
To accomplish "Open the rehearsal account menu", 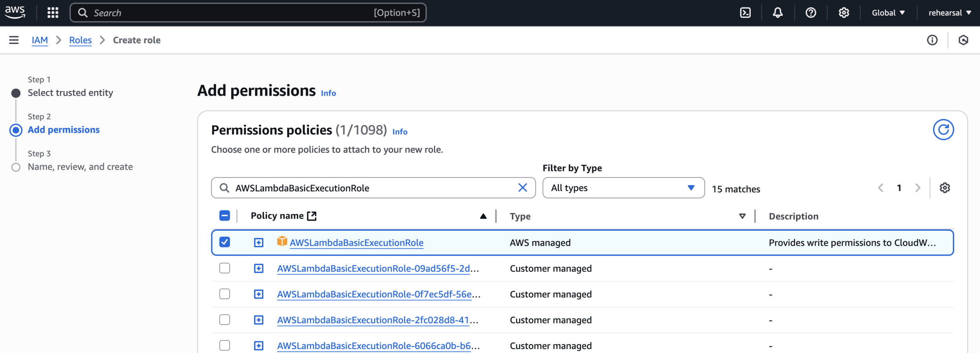I will coord(950,13).
